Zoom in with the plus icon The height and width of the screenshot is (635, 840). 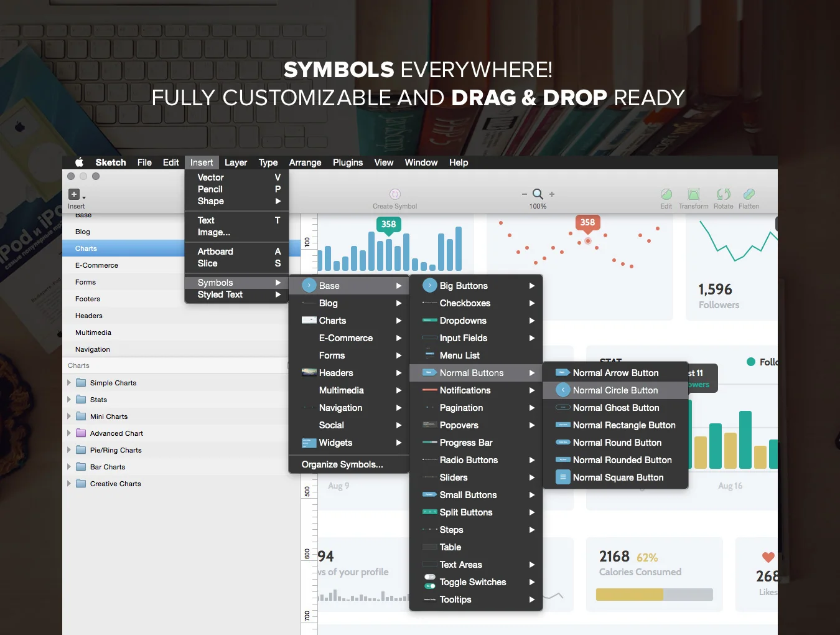click(552, 194)
